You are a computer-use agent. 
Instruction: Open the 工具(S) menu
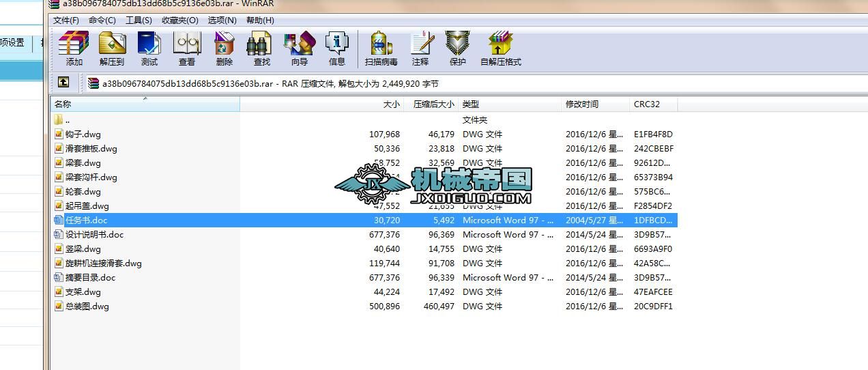click(139, 20)
